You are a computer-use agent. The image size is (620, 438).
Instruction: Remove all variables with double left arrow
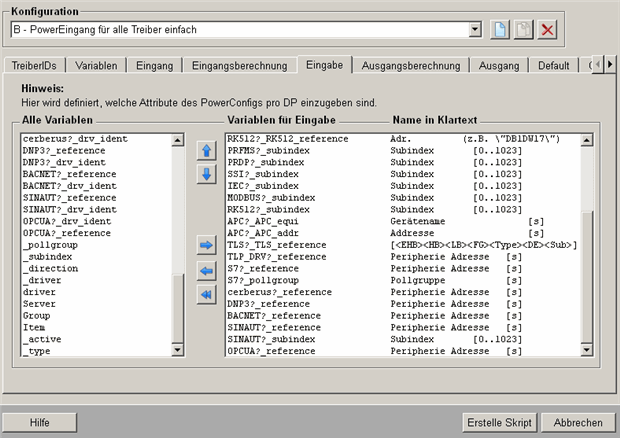tap(207, 294)
